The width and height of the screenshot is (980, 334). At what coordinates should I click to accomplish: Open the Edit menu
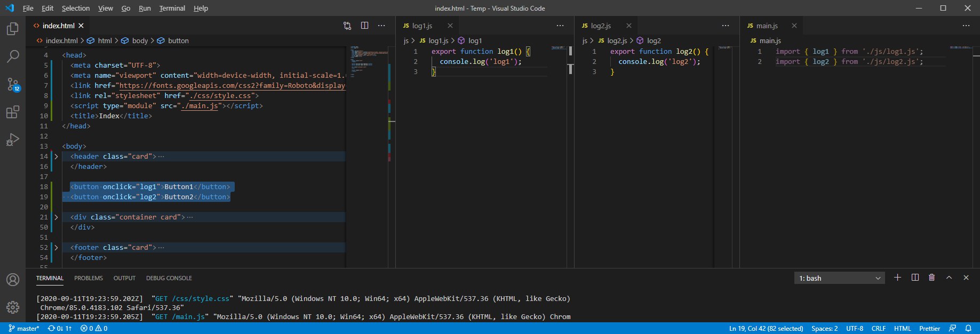coord(47,8)
